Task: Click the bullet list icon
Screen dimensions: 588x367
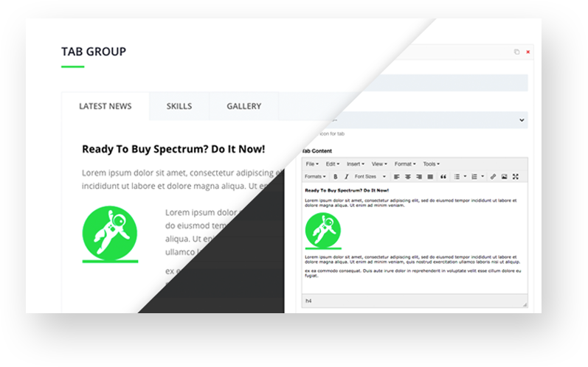Action: pyautogui.click(x=457, y=176)
